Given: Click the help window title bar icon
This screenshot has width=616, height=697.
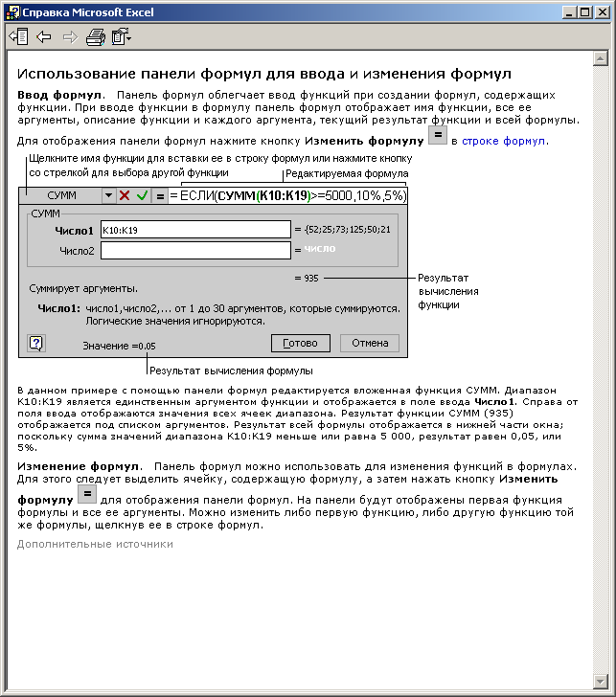Looking at the screenshot, I should point(12,12).
